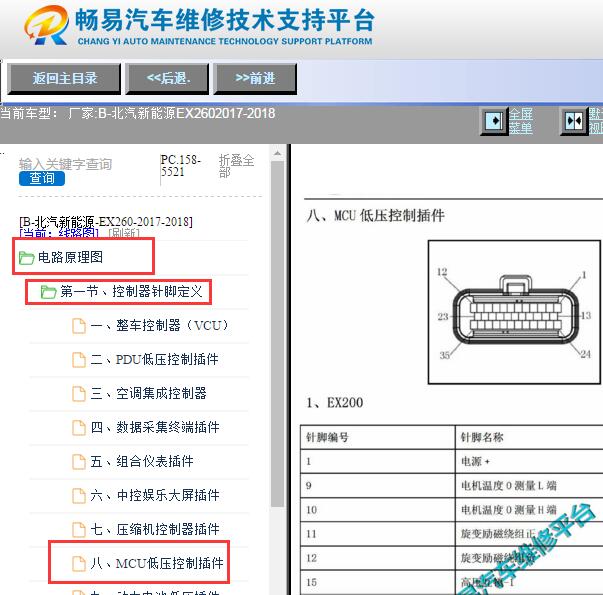
Task: Click document icon for 压缩机控制器插件
Action: pyautogui.click(x=79, y=530)
